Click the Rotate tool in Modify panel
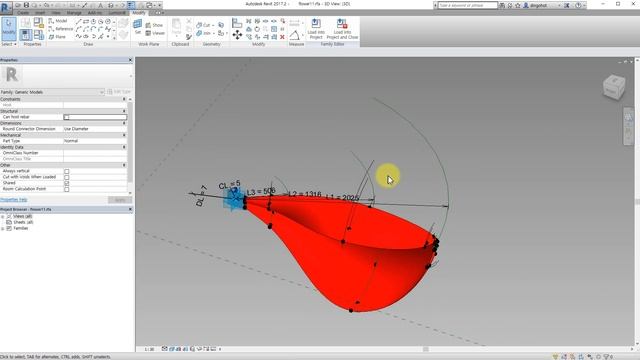 pyautogui.click(x=257, y=29)
